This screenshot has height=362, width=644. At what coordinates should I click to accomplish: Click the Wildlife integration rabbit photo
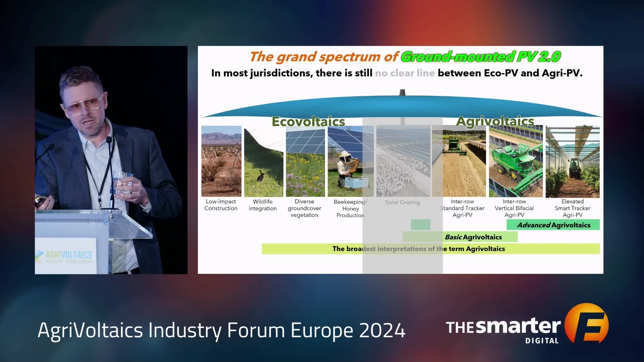264,163
